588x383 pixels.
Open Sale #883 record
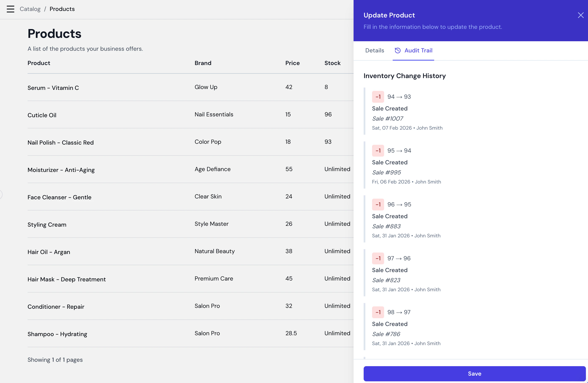tap(386, 226)
